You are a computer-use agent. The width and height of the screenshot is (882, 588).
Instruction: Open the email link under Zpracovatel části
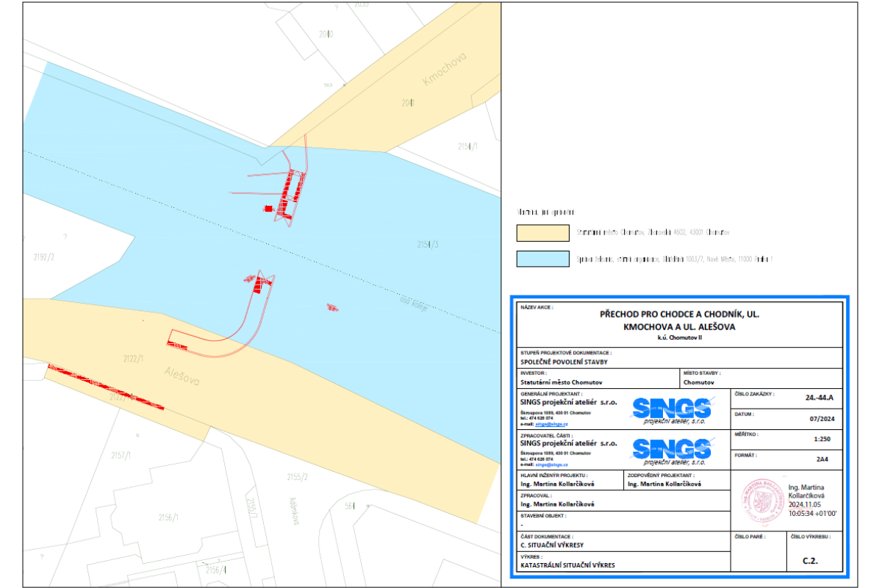[551, 465]
